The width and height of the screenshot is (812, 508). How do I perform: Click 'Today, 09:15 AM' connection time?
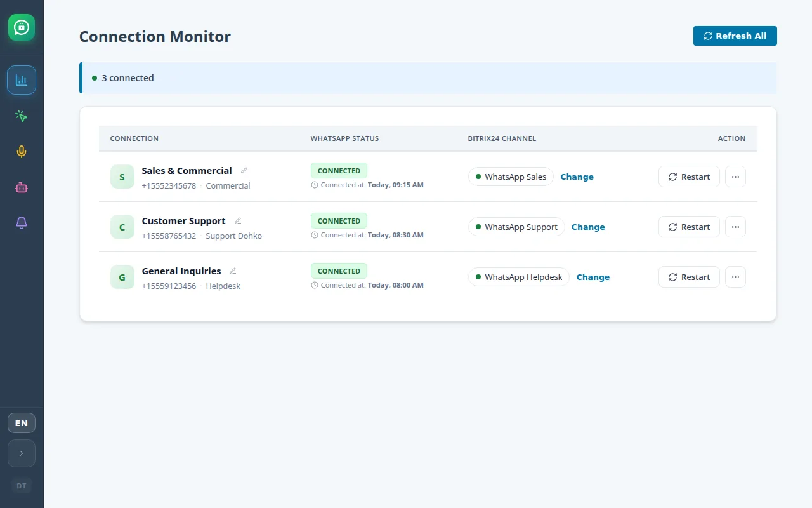click(396, 185)
